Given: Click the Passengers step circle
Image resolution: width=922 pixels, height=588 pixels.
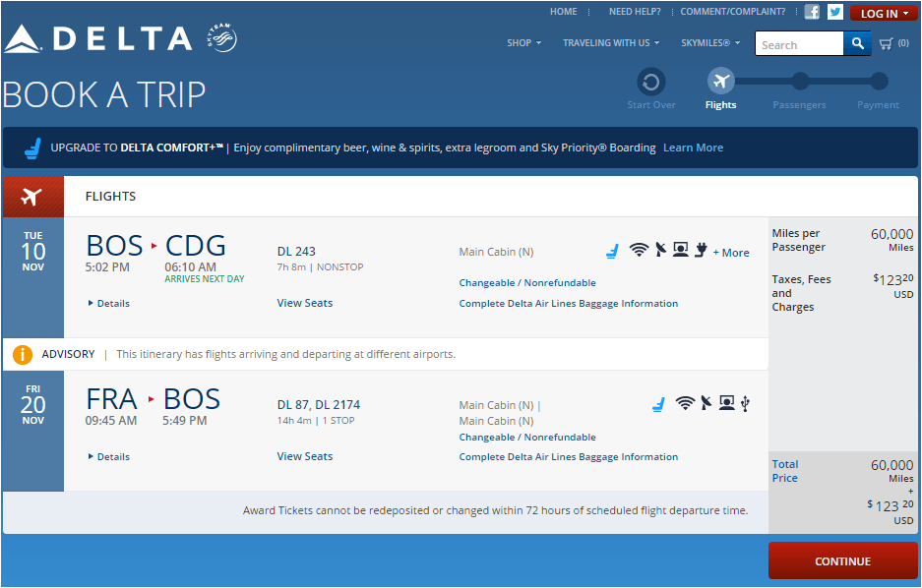Looking at the screenshot, I should 800,82.
